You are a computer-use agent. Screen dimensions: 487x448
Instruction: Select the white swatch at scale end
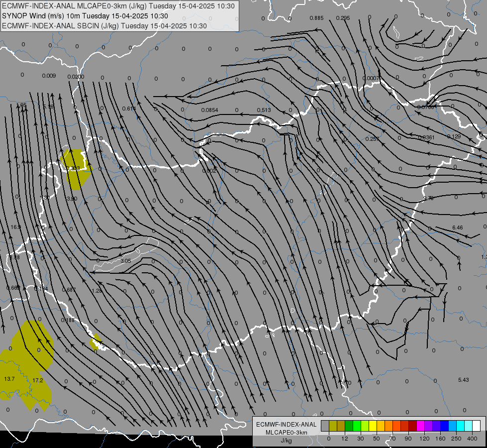point(477,426)
